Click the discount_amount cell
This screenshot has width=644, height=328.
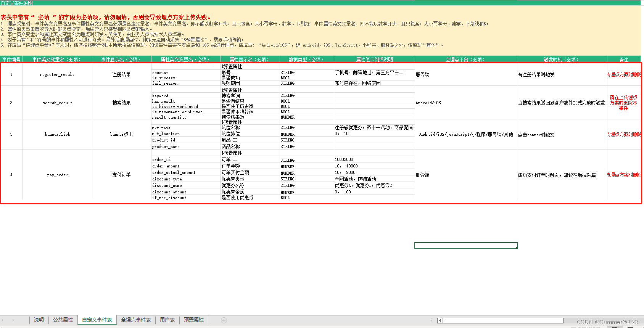pyautogui.click(x=186, y=192)
